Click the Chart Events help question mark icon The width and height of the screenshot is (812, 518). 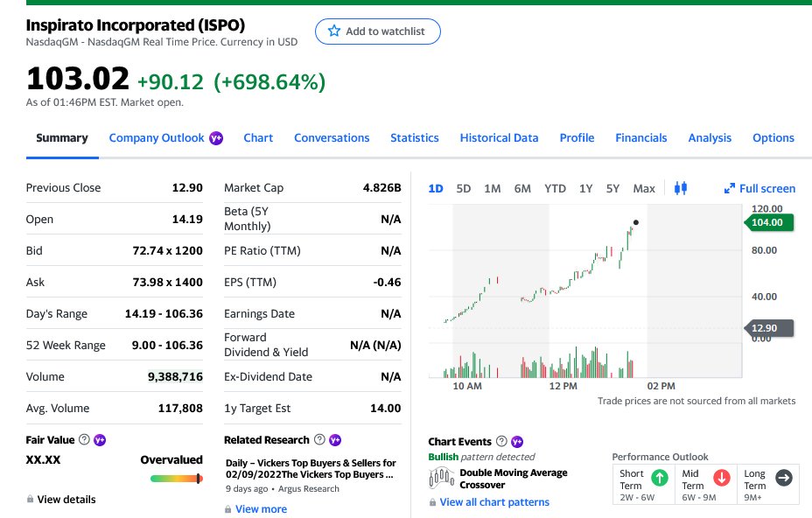pyautogui.click(x=501, y=441)
